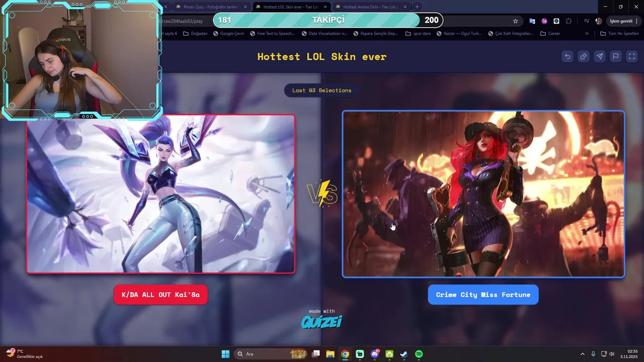Open the black square extension icon

(556, 21)
